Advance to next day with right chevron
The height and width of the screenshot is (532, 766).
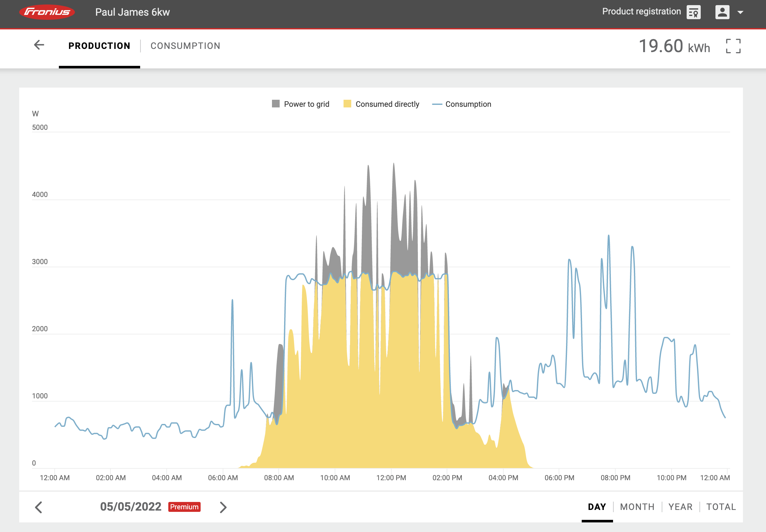click(x=223, y=507)
